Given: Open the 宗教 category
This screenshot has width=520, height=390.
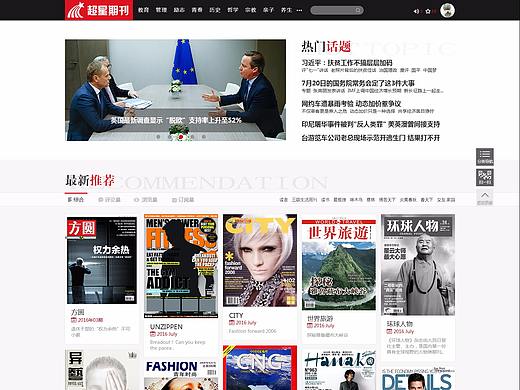Looking at the screenshot, I should [x=251, y=10].
